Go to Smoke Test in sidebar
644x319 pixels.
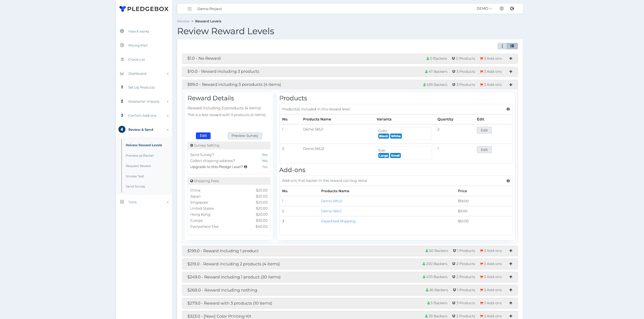point(134,176)
